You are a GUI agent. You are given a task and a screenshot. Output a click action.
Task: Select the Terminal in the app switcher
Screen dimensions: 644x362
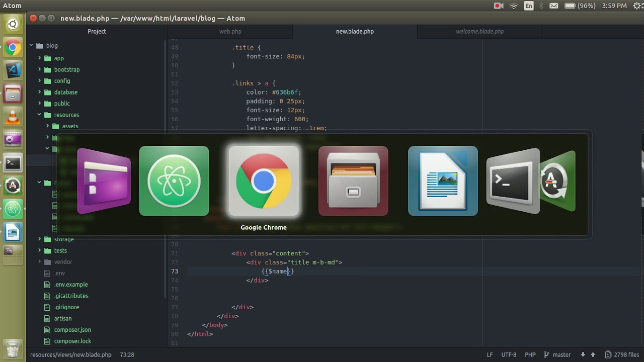pos(513,181)
